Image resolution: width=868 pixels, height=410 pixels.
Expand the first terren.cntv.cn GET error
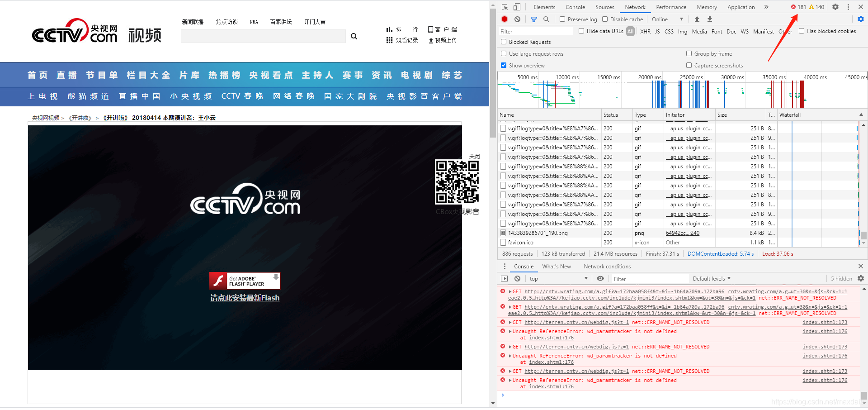click(x=510, y=322)
